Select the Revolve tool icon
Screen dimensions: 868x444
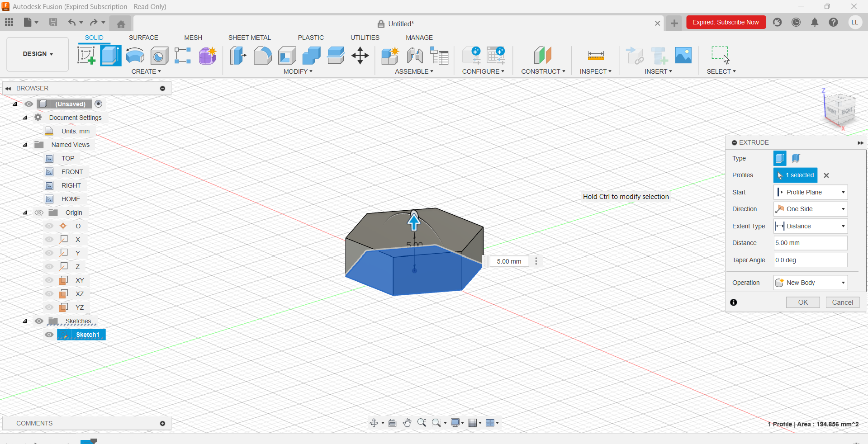(135, 56)
